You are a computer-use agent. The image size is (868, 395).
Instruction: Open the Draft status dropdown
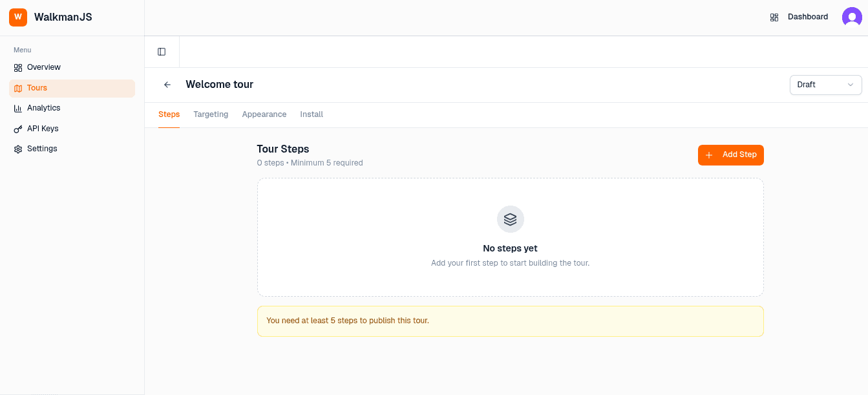coord(825,85)
